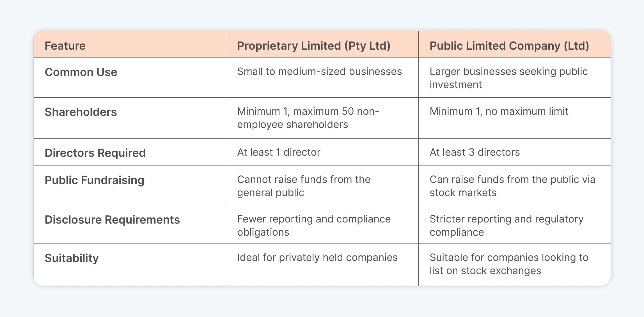Click the Common Use row label
Viewport: 644px width, 317px height.
(x=81, y=72)
